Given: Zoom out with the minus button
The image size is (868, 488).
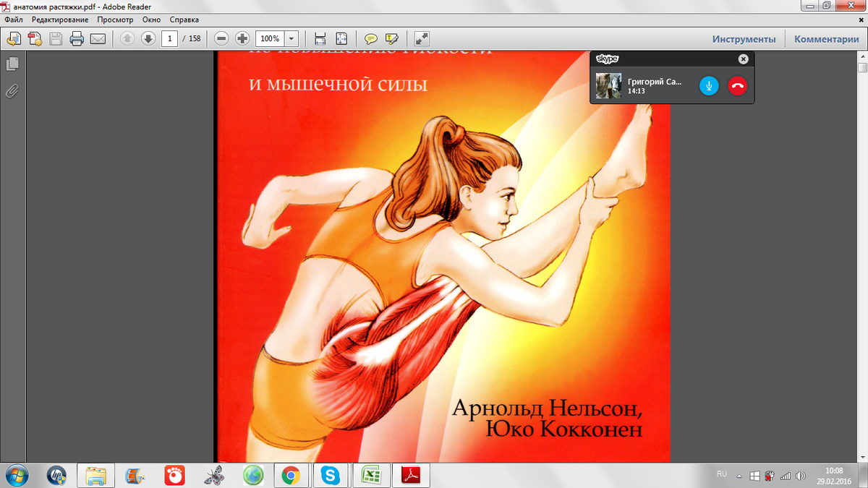Looking at the screenshot, I should [x=221, y=38].
